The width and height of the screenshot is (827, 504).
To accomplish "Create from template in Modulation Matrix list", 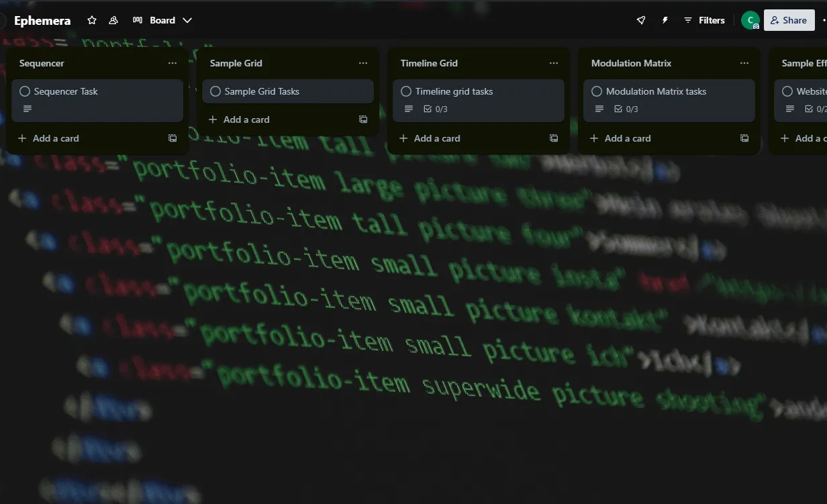I will pyautogui.click(x=744, y=138).
